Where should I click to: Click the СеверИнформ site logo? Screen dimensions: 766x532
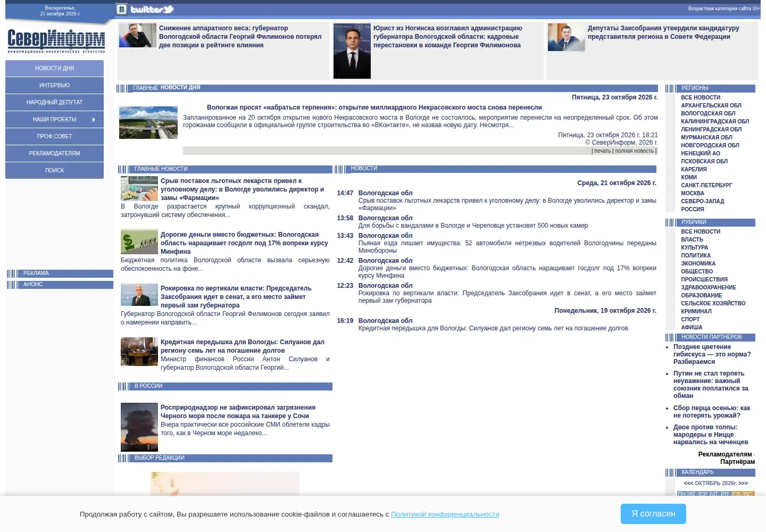coord(56,41)
